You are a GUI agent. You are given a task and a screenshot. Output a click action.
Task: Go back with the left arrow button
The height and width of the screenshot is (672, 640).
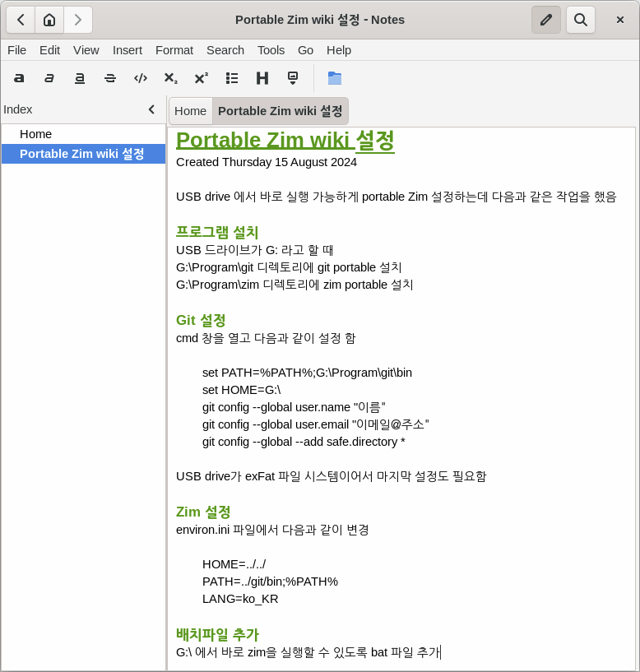point(21,20)
